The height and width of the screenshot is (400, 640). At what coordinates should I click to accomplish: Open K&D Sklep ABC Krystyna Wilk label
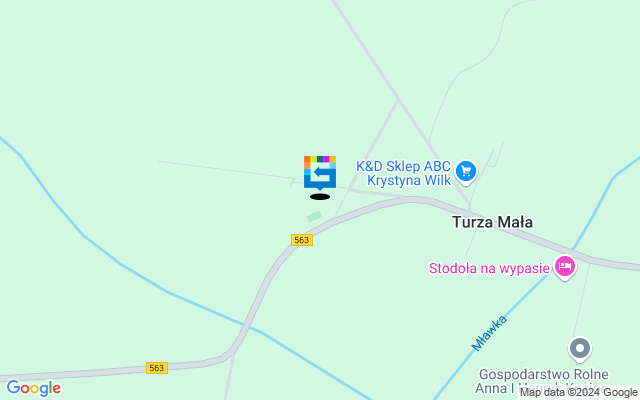404,173
